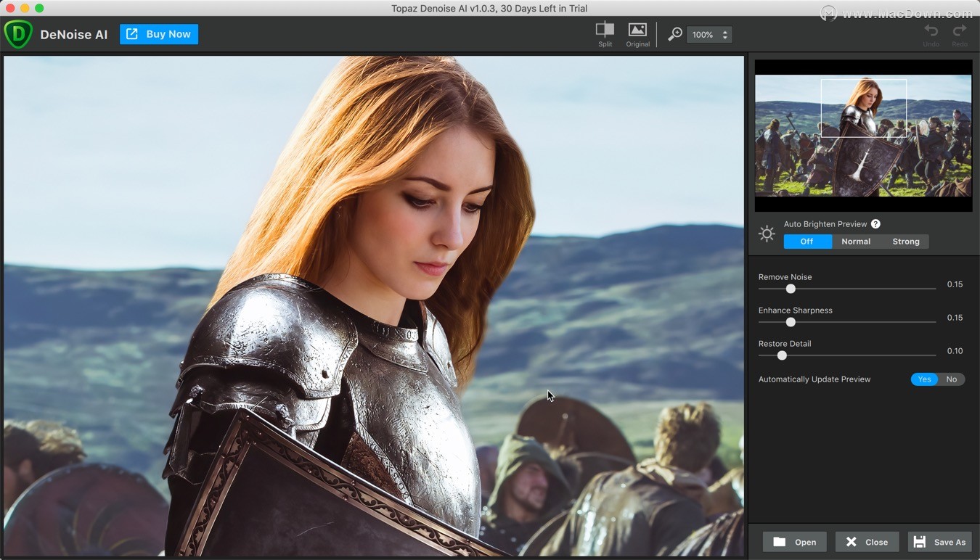Click the zoom magnifier icon
The image size is (980, 560).
tap(674, 34)
